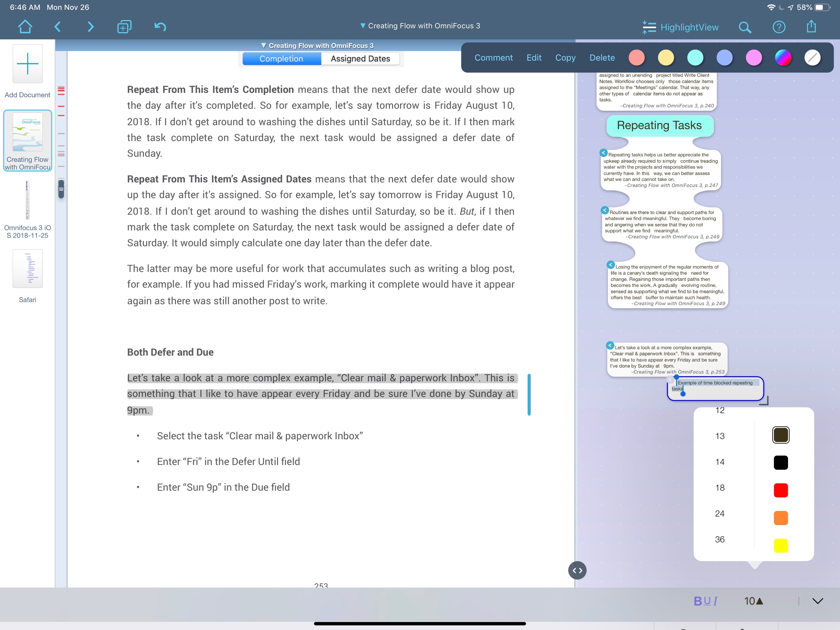Viewport: 840px width, 630px height.
Task: Go to the Home screen icon
Action: click(25, 26)
